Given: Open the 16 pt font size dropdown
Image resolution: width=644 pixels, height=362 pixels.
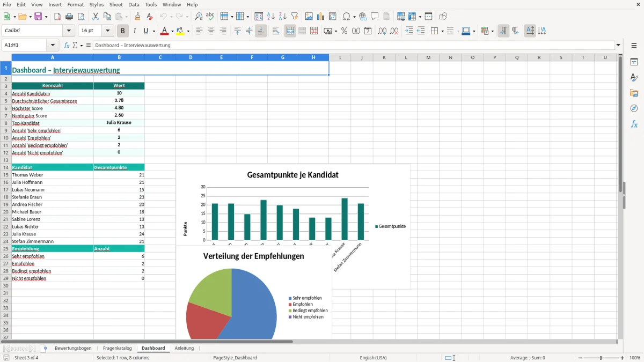Looking at the screenshot, I should [x=108, y=31].
